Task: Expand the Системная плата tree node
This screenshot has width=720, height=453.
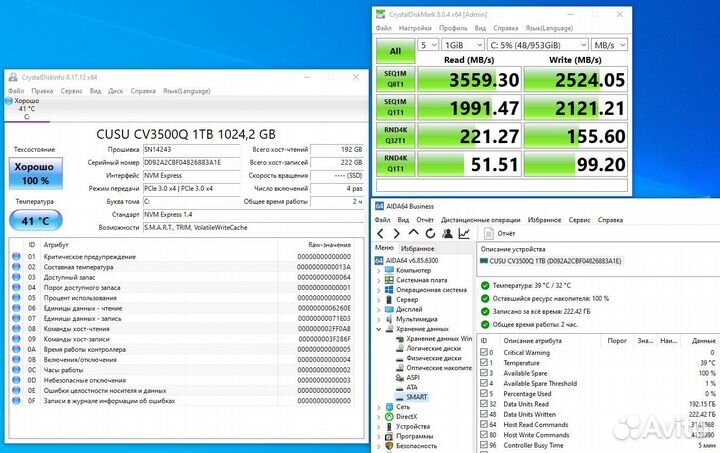Action: click(x=379, y=280)
